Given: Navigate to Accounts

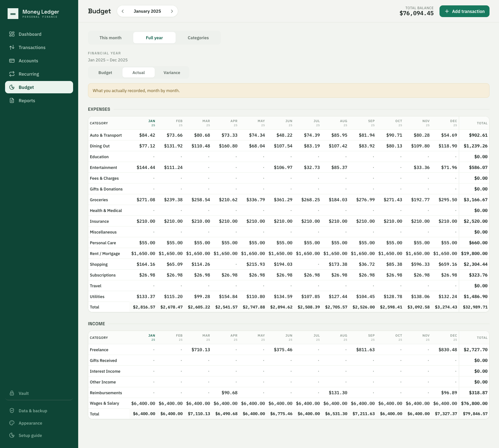Looking at the screenshot, I should pyautogui.click(x=39, y=61).
